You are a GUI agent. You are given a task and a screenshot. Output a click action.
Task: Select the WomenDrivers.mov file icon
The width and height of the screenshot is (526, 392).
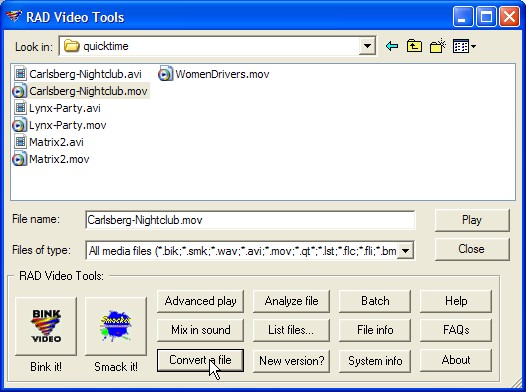pos(165,74)
